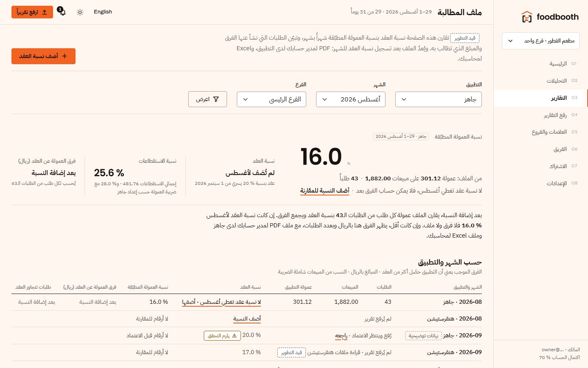Open العلامات والفروع in the sidebar

[x=541, y=132]
